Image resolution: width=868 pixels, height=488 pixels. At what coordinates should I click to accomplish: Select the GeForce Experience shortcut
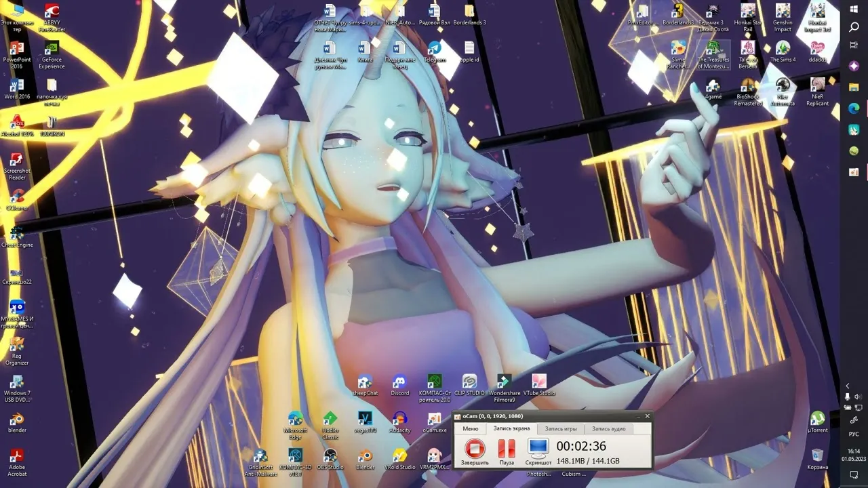point(52,56)
